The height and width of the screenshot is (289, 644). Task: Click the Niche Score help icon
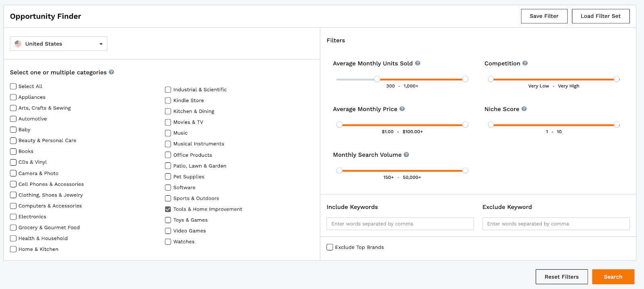pyautogui.click(x=524, y=109)
